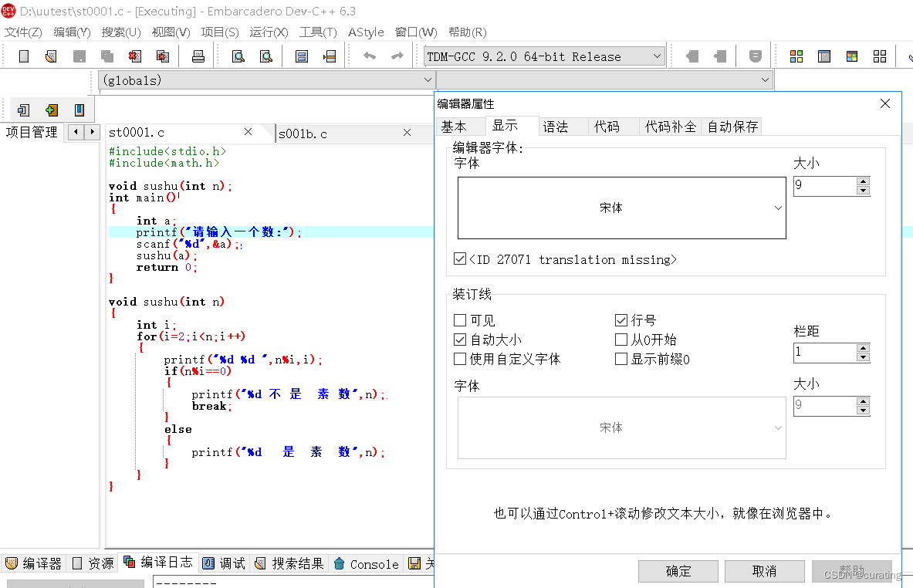Click the Replace magnifier icon
This screenshot has height=588, width=913.
[x=266, y=56]
